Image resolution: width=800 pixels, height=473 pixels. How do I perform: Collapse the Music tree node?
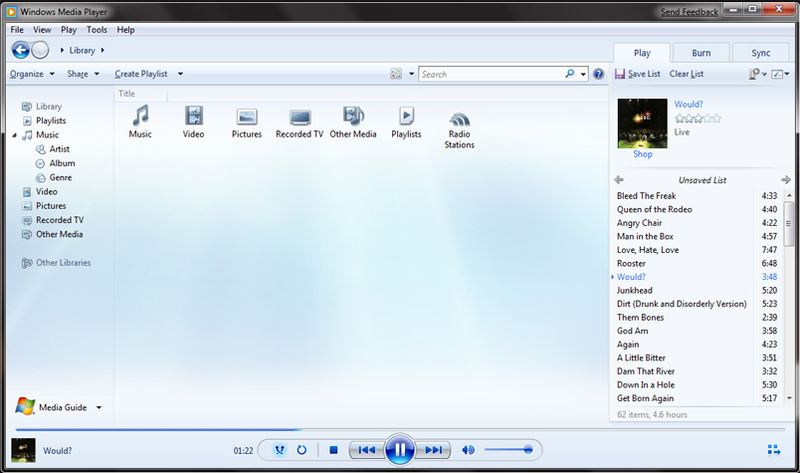14,135
